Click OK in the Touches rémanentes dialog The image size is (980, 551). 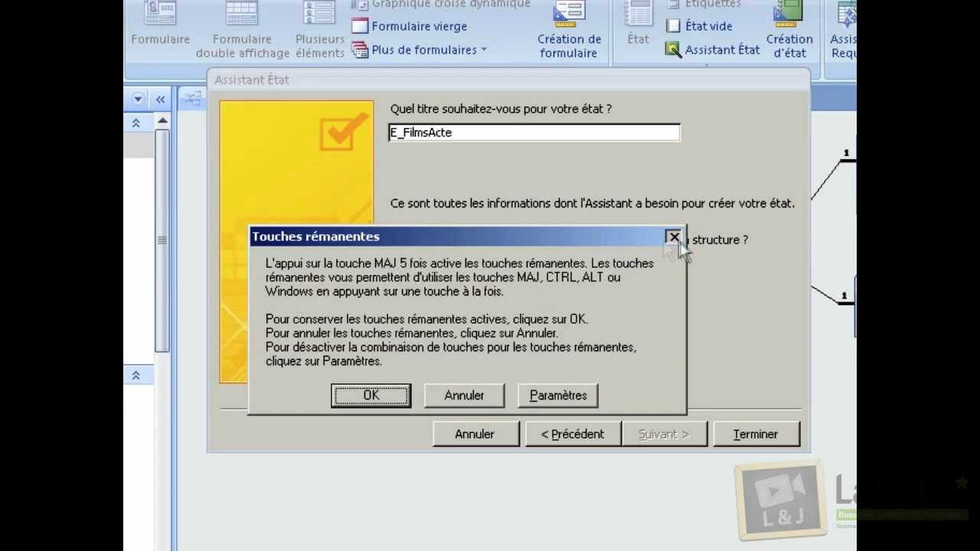tap(371, 396)
